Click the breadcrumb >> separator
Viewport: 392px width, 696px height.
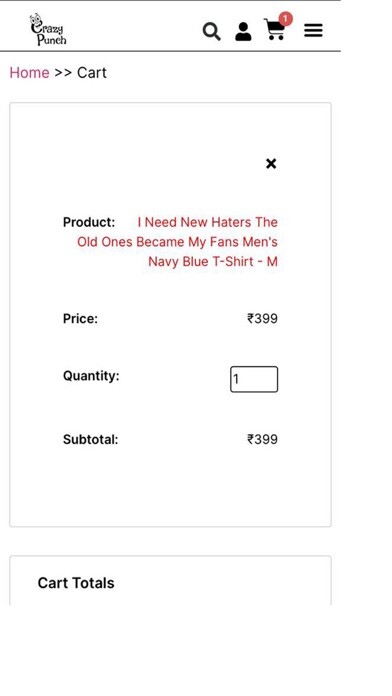tap(63, 73)
